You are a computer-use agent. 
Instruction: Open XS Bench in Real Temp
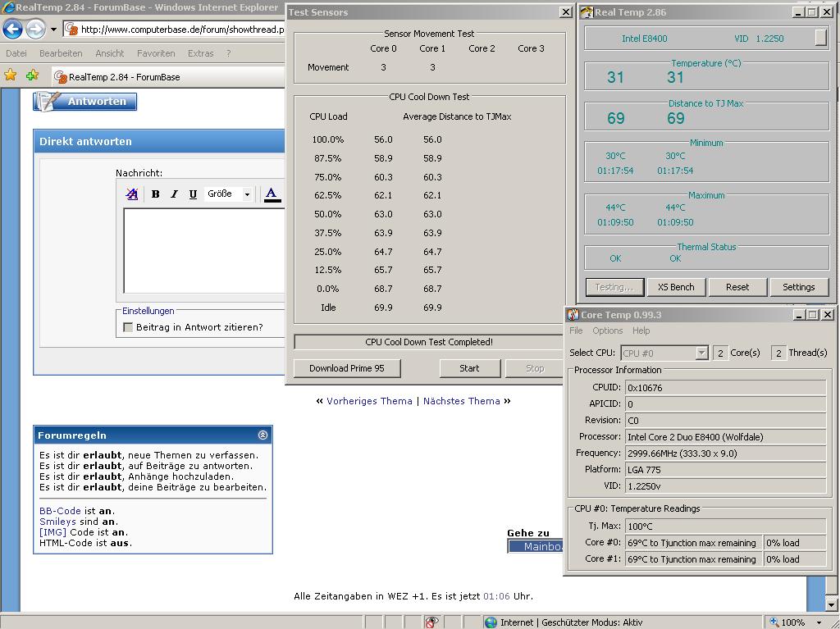(x=676, y=287)
